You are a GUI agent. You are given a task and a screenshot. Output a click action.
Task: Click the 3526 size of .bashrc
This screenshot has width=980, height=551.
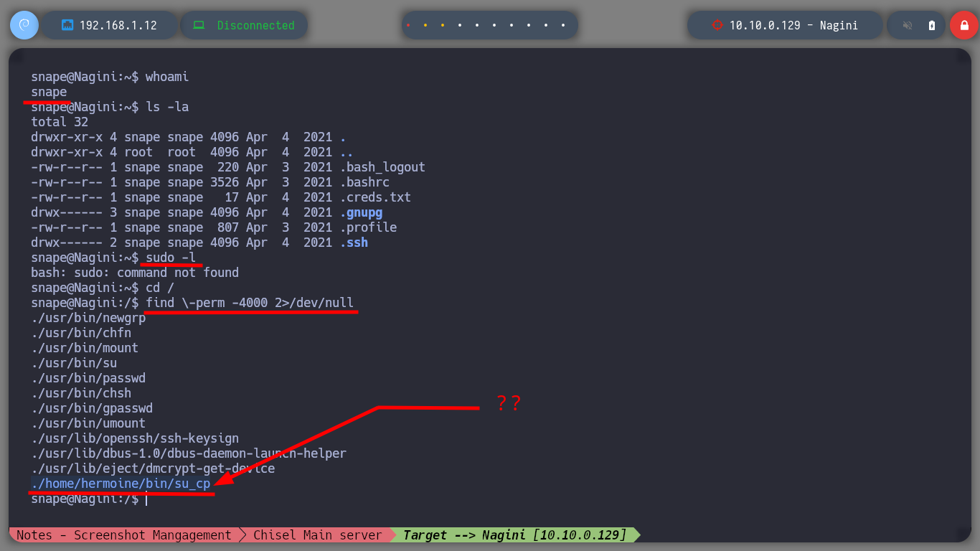pos(225,182)
